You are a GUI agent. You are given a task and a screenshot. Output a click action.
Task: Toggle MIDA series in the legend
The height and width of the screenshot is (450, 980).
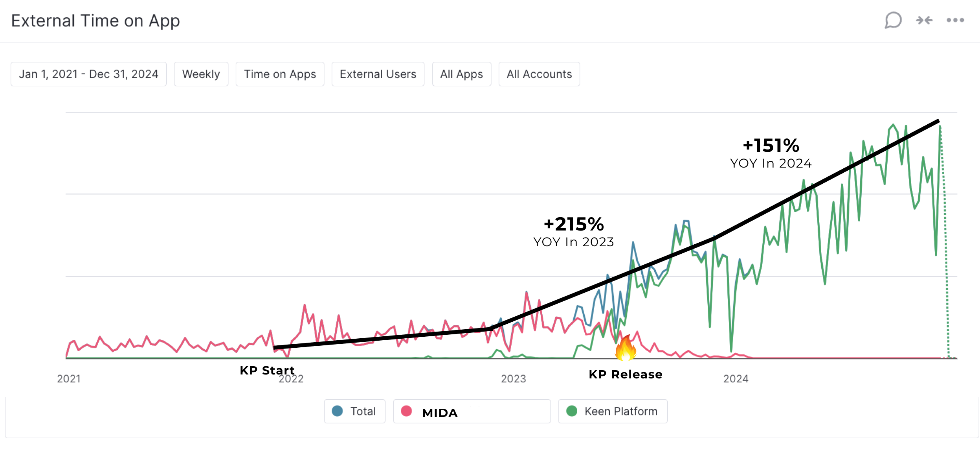pos(440,413)
